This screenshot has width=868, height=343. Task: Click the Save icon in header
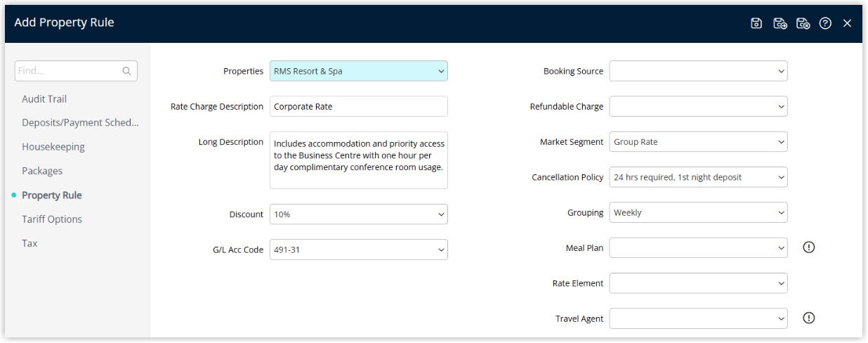(x=756, y=23)
